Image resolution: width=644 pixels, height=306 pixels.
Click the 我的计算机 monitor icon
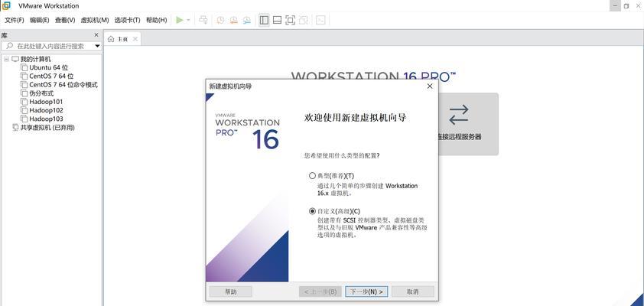point(15,59)
